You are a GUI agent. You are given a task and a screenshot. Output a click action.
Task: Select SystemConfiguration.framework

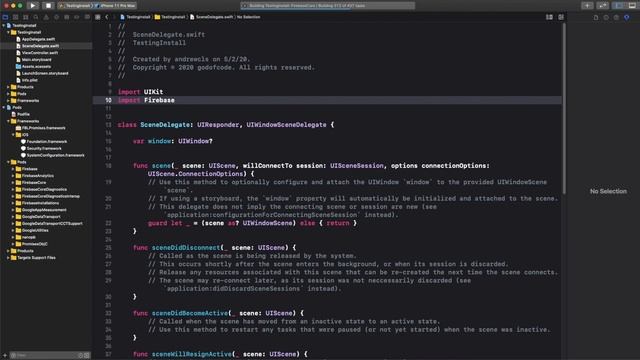click(56, 156)
